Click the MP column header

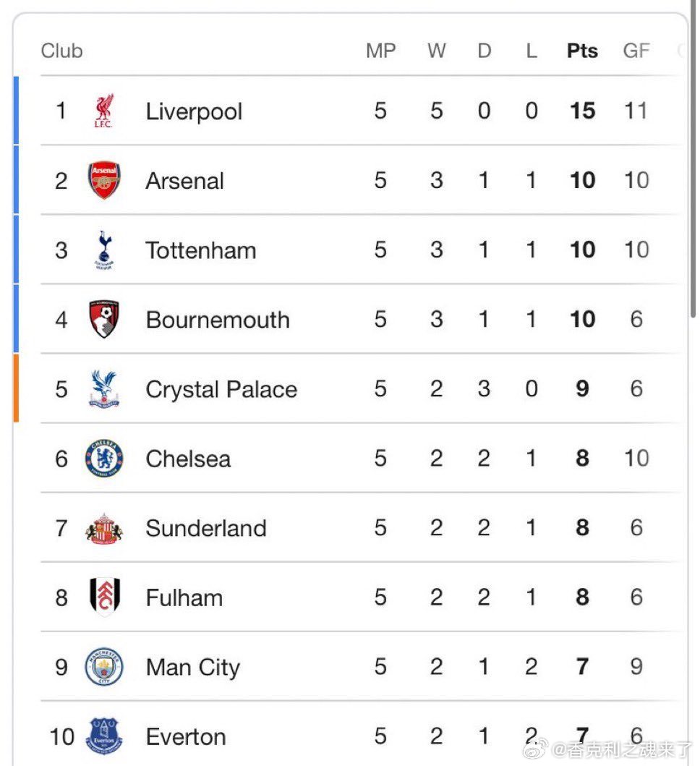pos(381,51)
